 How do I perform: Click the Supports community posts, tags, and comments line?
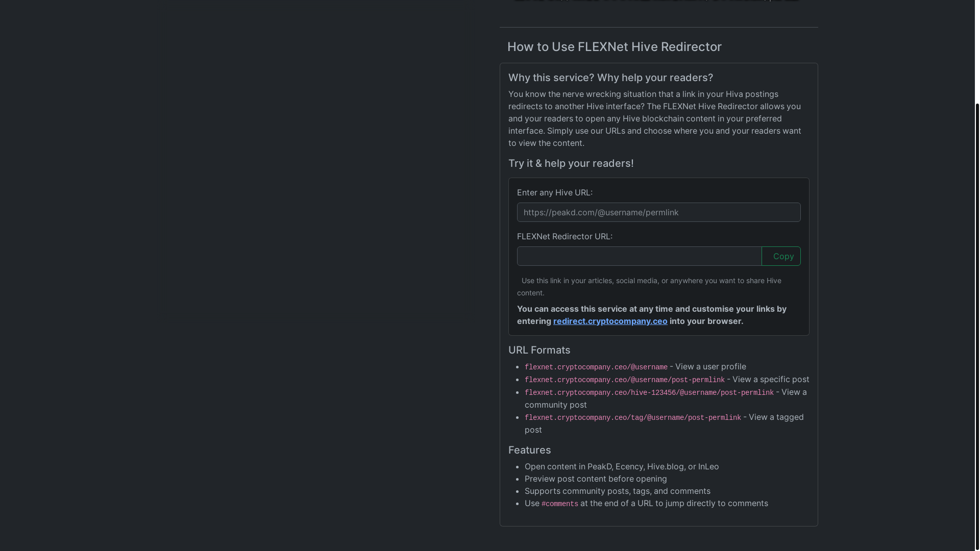(x=617, y=491)
